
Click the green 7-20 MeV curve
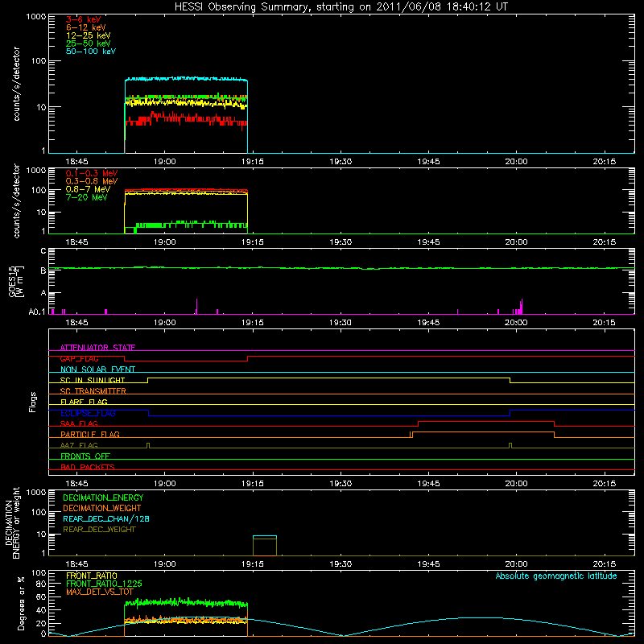click(x=186, y=225)
